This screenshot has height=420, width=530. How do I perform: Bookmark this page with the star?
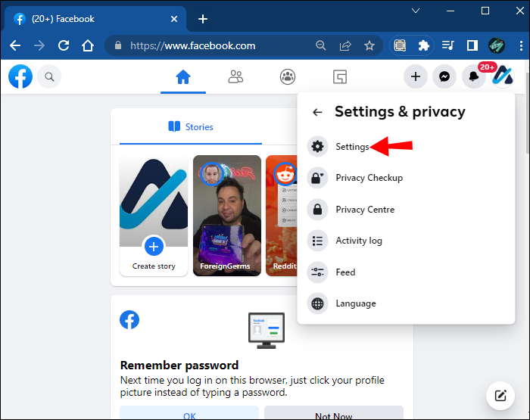(369, 45)
